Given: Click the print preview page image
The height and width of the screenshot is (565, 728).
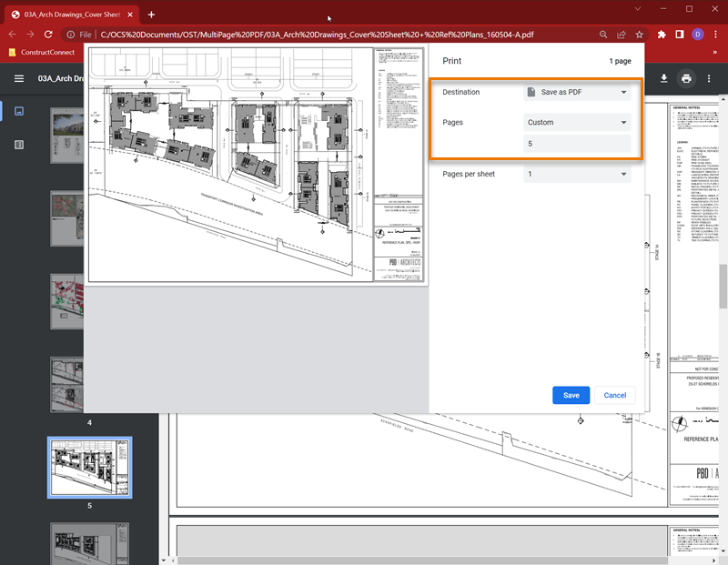Looking at the screenshot, I should pyautogui.click(x=257, y=165).
